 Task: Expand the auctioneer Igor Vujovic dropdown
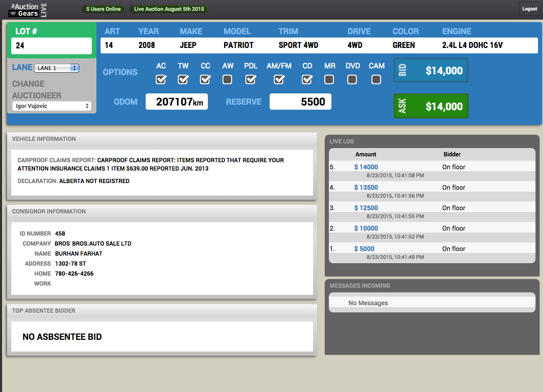click(x=52, y=106)
